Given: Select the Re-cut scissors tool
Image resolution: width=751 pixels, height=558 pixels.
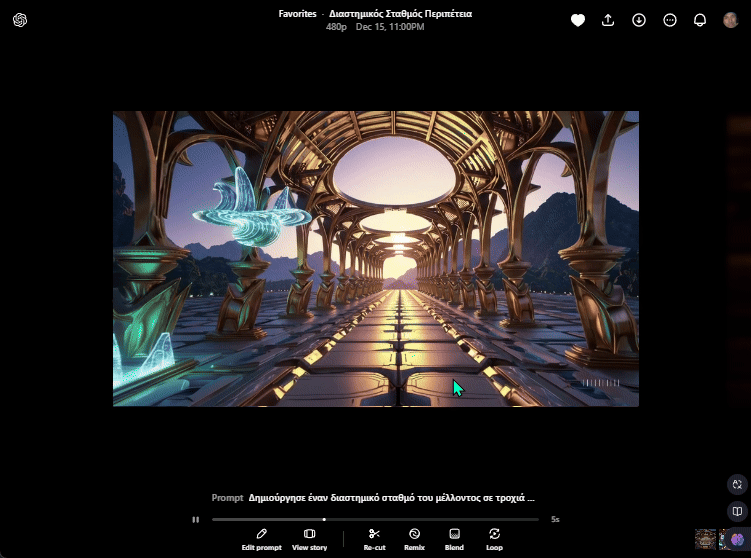Looking at the screenshot, I should point(375,539).
